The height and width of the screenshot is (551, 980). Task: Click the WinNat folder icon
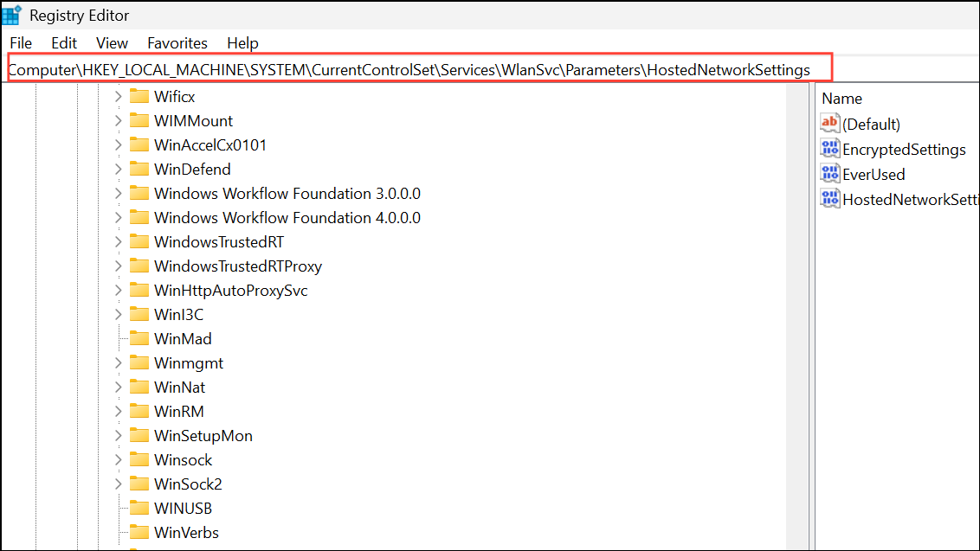point(139,387)
